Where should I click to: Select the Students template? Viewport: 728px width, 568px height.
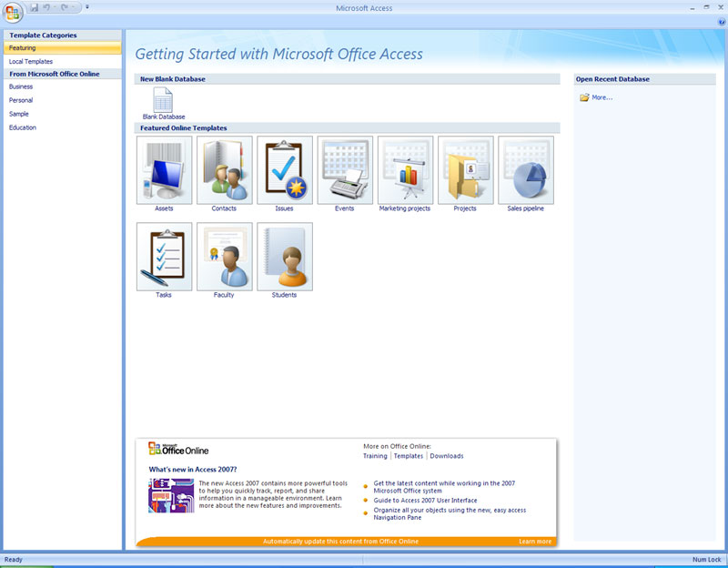(x=285, y=260)
